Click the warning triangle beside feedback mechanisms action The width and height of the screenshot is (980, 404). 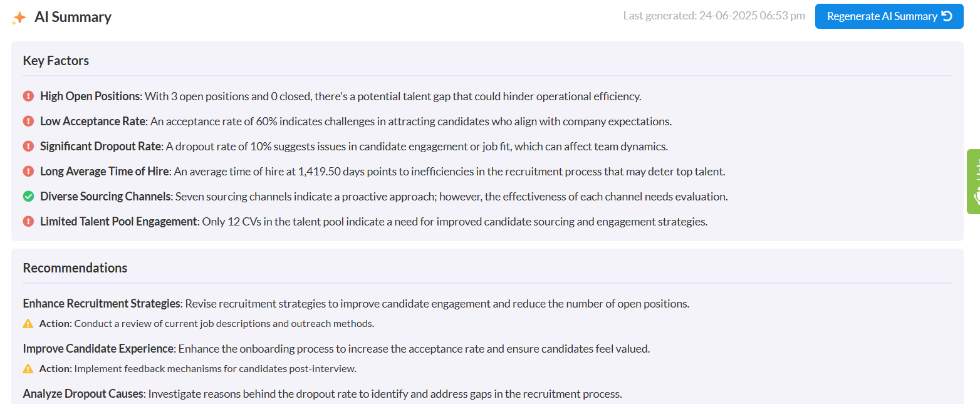pyautogui.click(x=28, y=368)
